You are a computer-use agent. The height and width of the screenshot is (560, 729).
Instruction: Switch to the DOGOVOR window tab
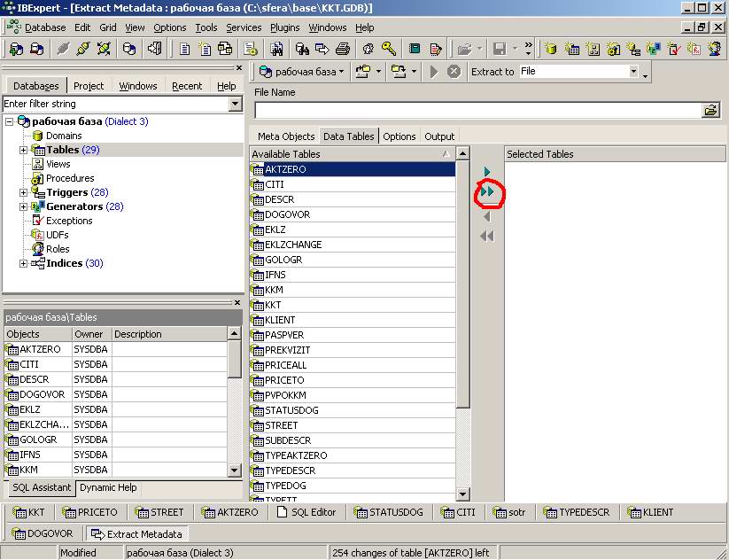click(x=43, y=533)
